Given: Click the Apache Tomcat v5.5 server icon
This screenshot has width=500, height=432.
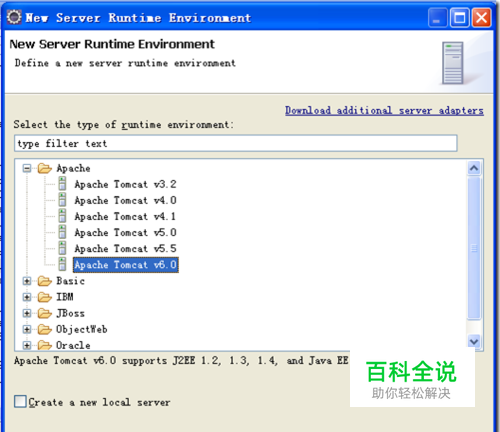Looking at the screenshot, I should [x=62, y=248].
